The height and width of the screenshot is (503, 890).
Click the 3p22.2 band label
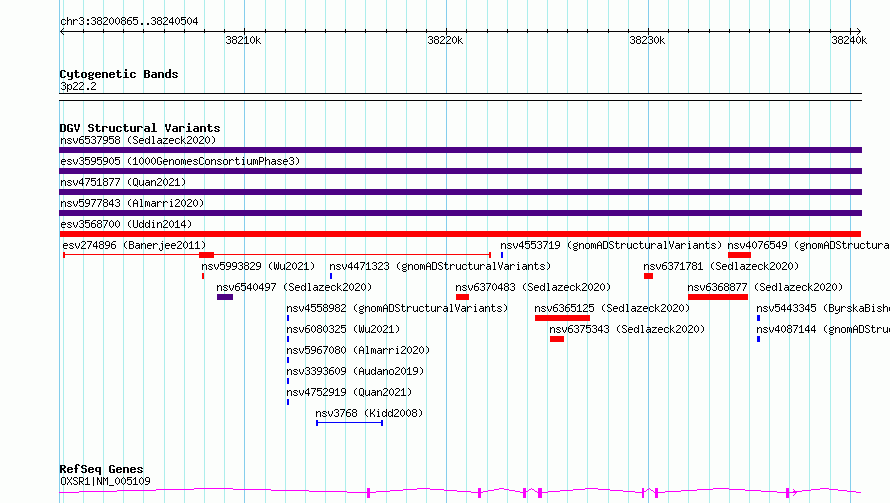pyautogui.click(x=78, y=86)
